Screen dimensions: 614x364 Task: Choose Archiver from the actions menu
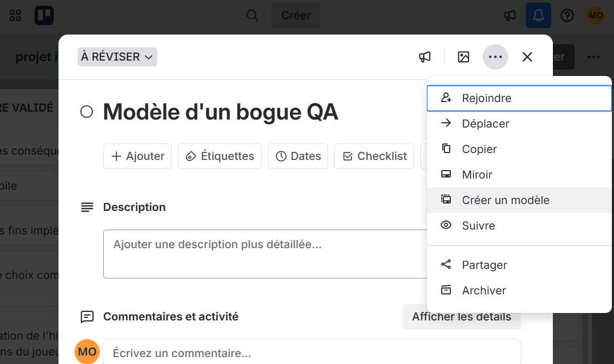point(483,290)
